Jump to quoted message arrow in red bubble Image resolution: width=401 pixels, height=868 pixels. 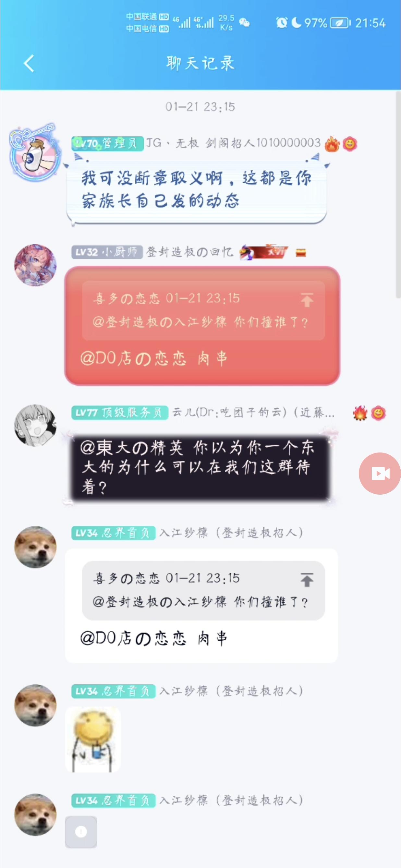coord(307,300)
